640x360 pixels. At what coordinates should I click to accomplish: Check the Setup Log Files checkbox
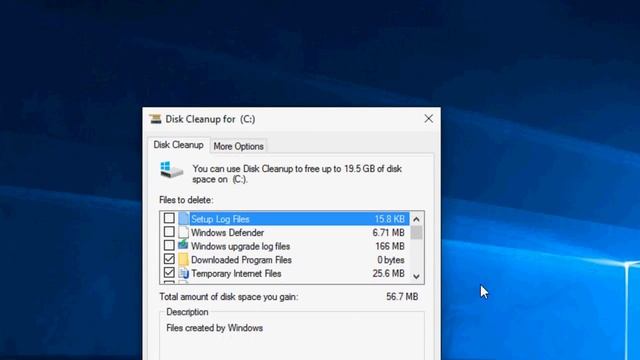169,218
